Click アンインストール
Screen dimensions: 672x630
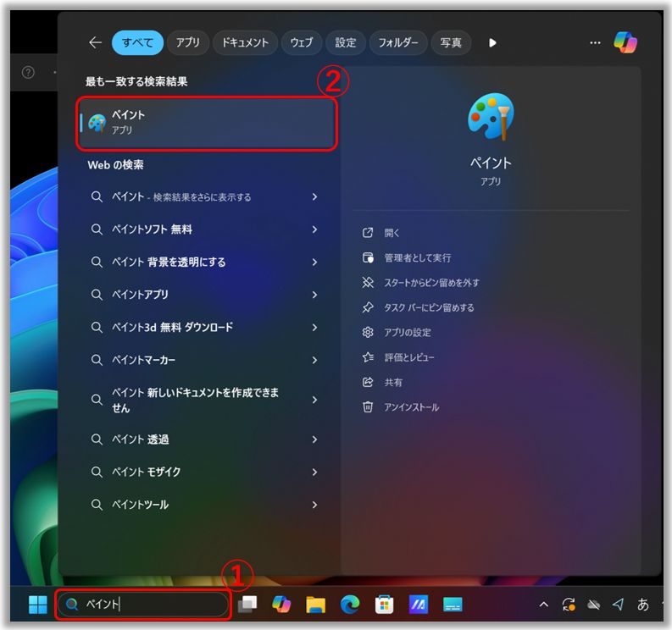[x=412, y=406]
